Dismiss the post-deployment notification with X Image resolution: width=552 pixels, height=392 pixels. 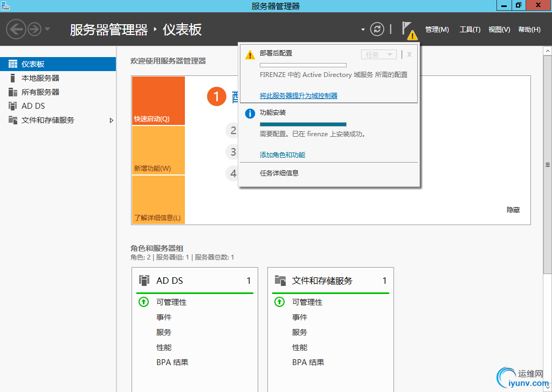(409, 54)
